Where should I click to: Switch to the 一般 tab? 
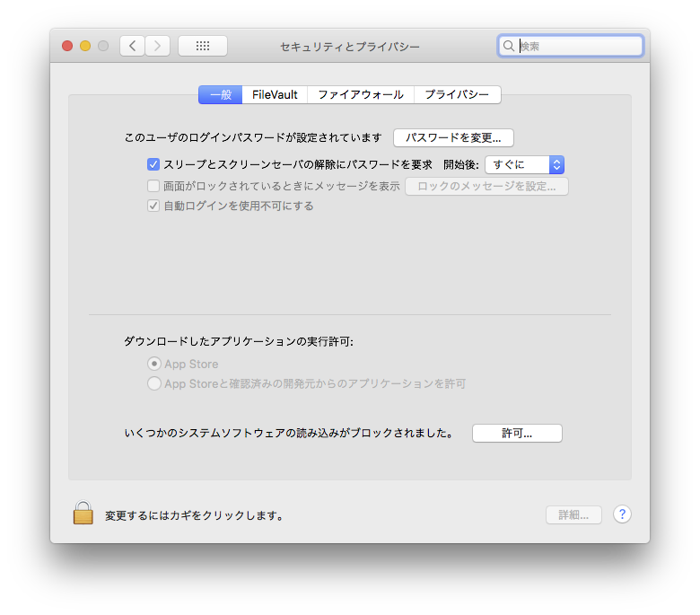pos(221,94)
